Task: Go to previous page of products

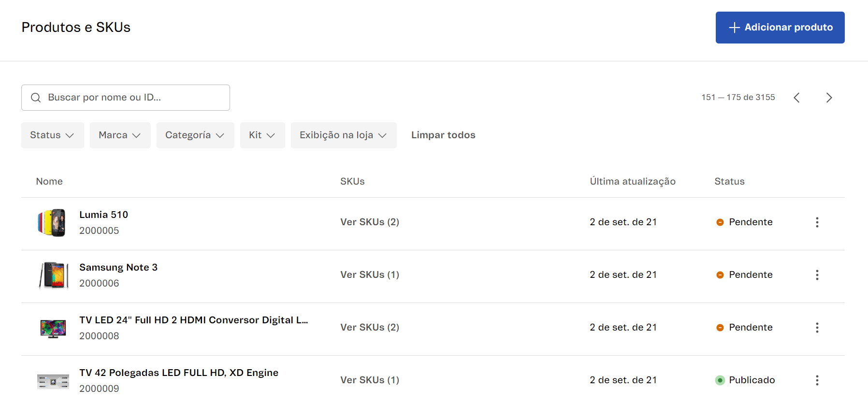Action: pos(796,98)
